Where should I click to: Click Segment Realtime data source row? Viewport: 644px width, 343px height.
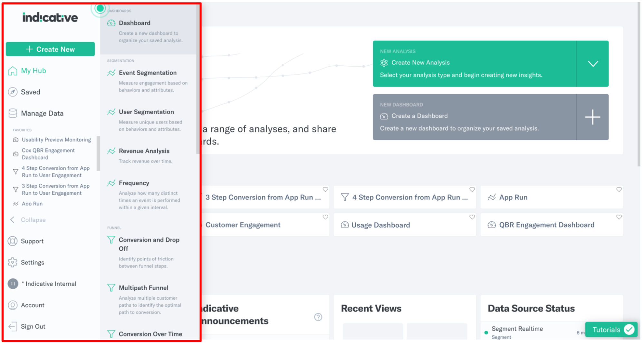tap(535, 332)
